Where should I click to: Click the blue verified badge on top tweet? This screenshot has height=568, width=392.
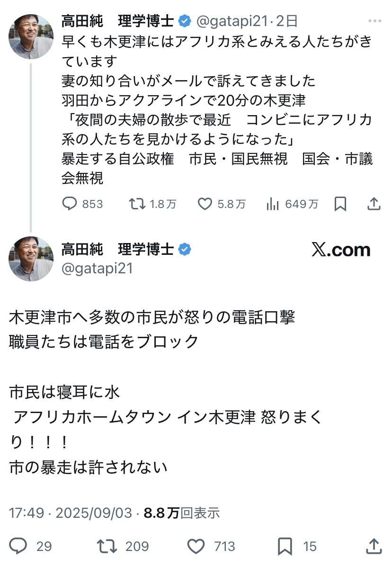184,21
